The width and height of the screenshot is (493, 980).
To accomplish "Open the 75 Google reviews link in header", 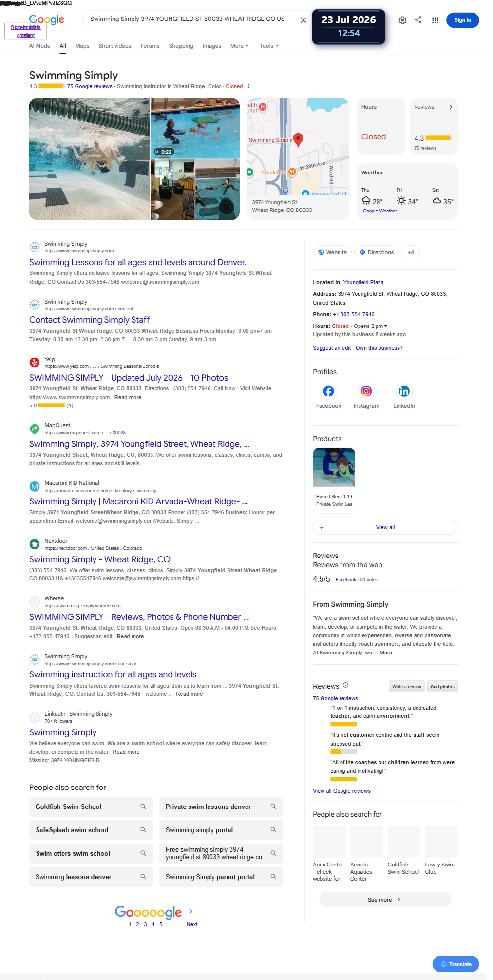I will pos(90,86).
